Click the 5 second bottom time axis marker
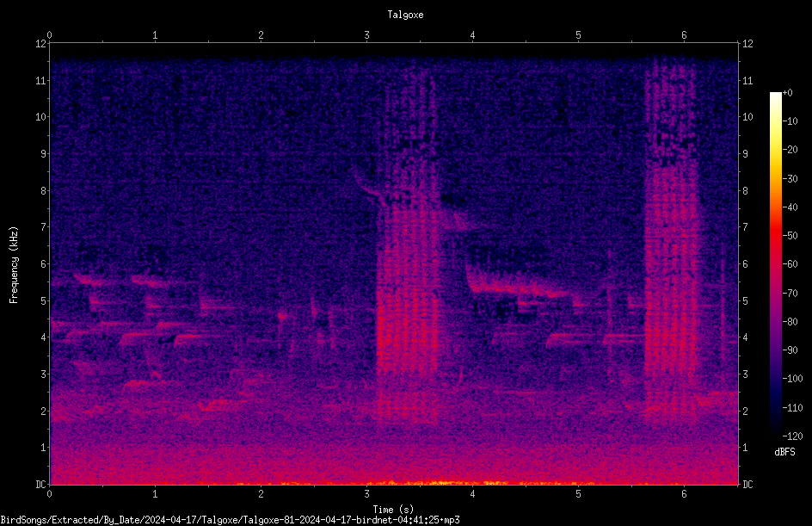Viewport: 812px width, 526px height. pos(578,494)
